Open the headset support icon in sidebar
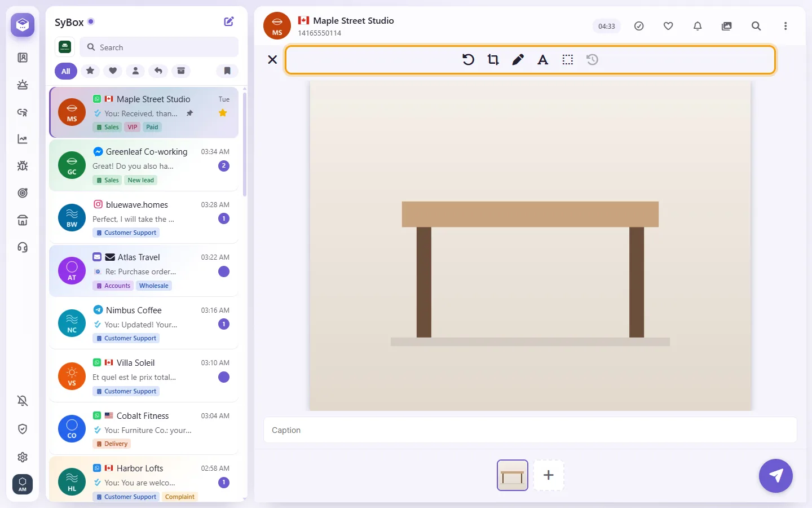The width and height of the screenshot is (812, 508). pyautogui.click(x=23, y=247)
